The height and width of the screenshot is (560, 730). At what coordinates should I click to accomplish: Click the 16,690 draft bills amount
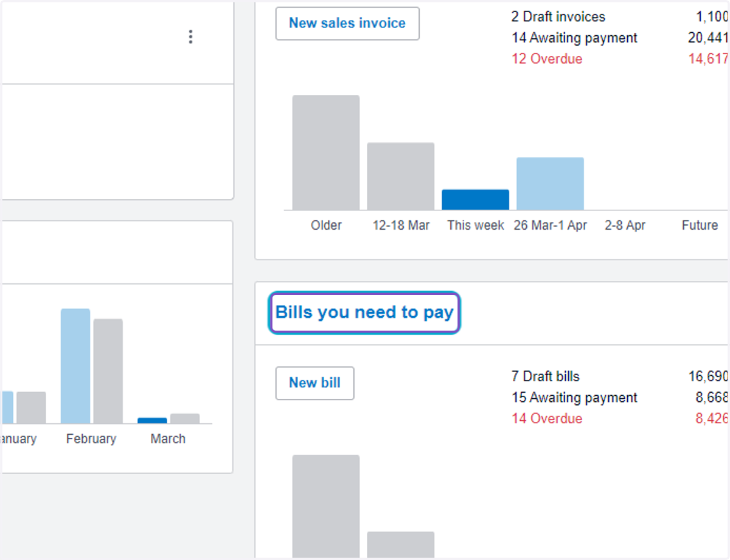point(708,376)
